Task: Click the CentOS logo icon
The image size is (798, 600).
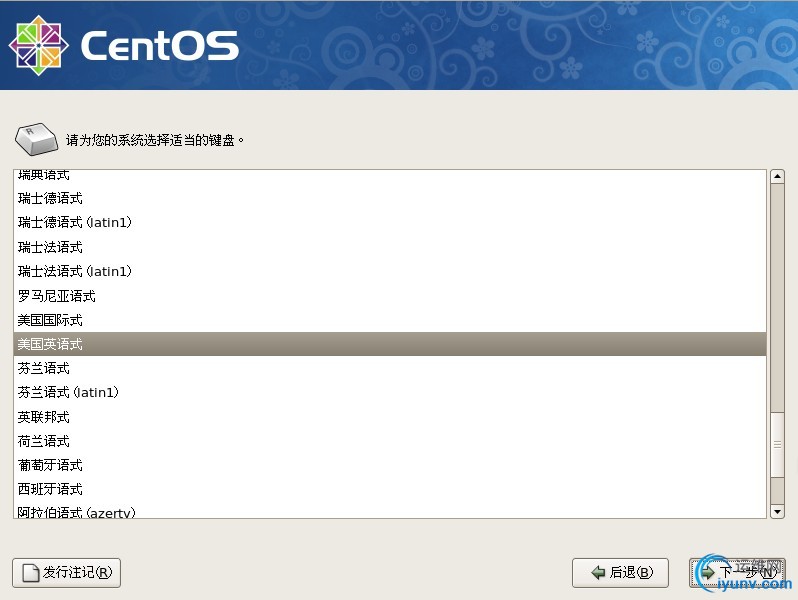Action: [x=38, y=46]
